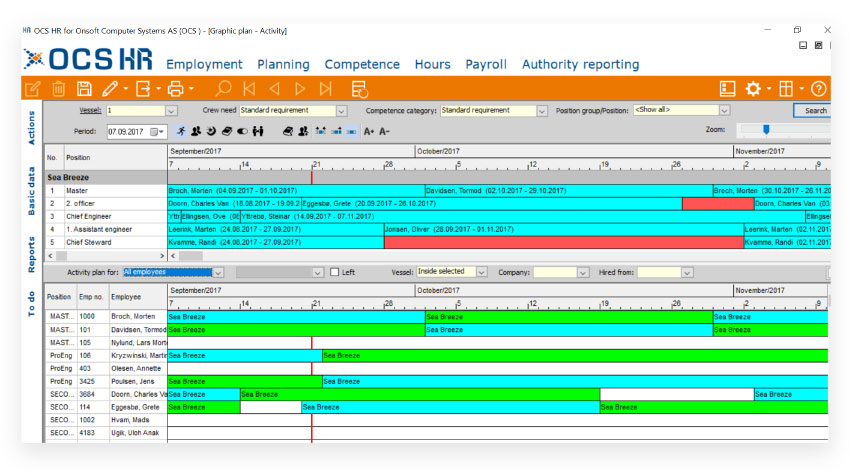Click the trash delete icon

point(59,89)
